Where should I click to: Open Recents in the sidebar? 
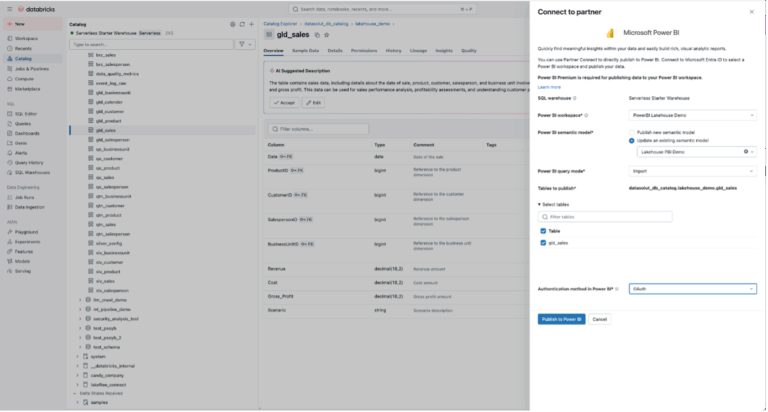(23, 48)
